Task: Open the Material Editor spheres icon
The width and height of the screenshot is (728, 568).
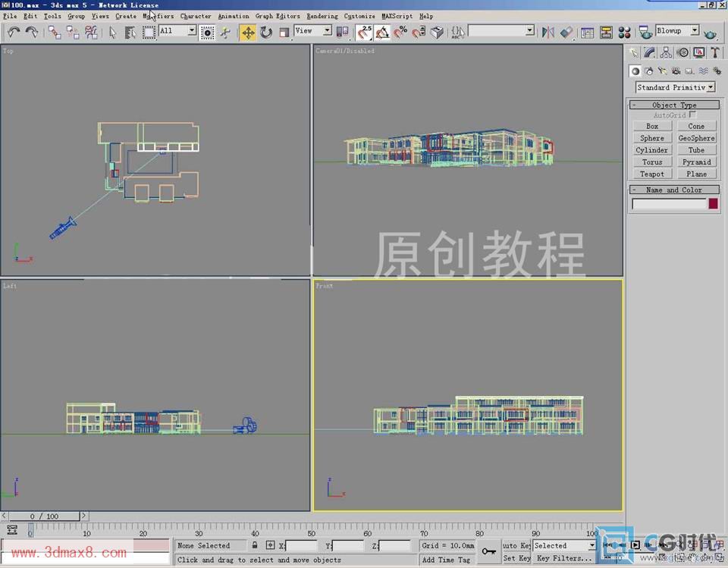Action: (624, 32)
